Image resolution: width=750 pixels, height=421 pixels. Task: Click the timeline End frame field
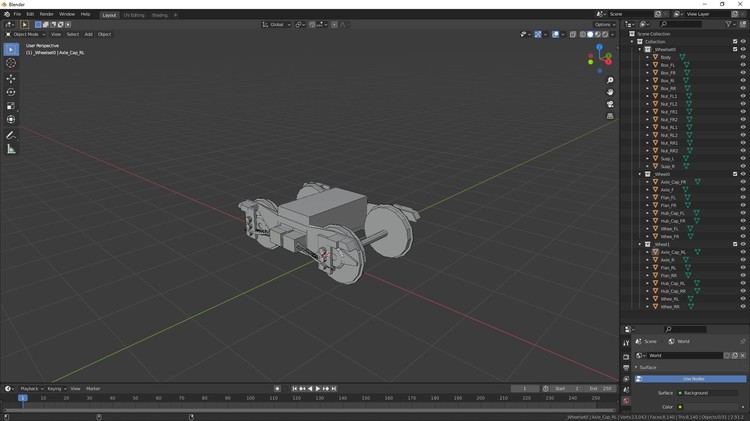[600, 388]
